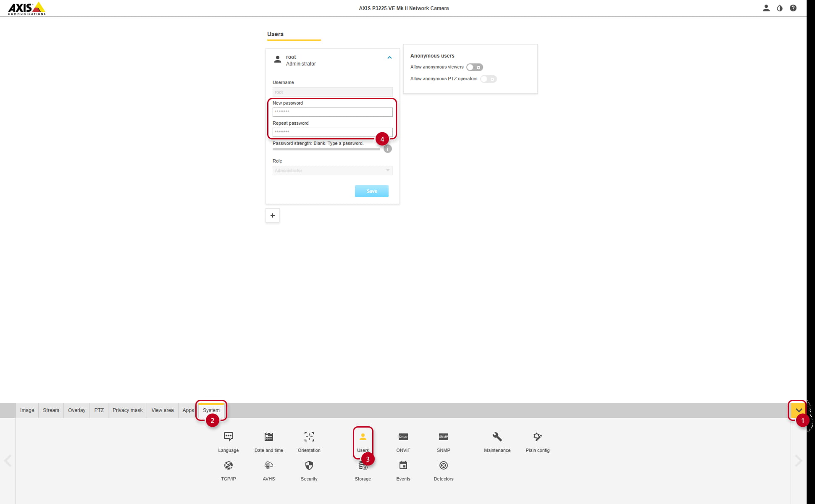Open the help question mark icon
Viewport: 815px width, 504px height.
pyautogui.click(x=793, y=8)
